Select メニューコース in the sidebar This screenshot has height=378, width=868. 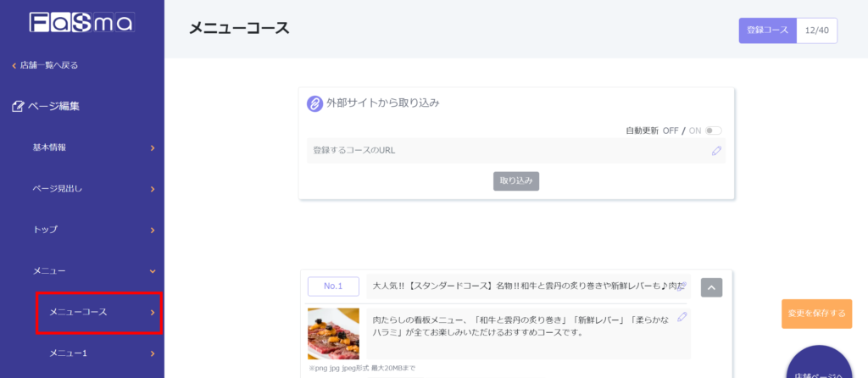coord(98,313)
